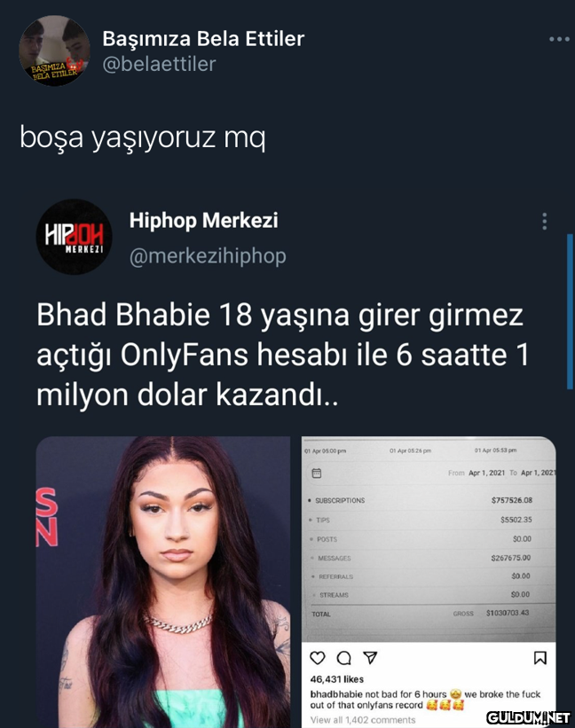
Task: Toggle the bookmark save icon
Action: 540,658
